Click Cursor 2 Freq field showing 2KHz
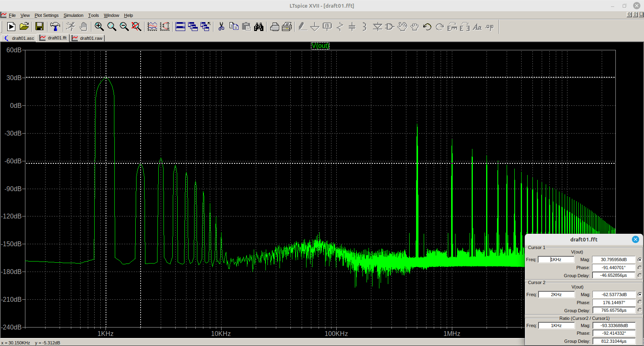This screenshot has height=346, width=644. tap(556, 295)
